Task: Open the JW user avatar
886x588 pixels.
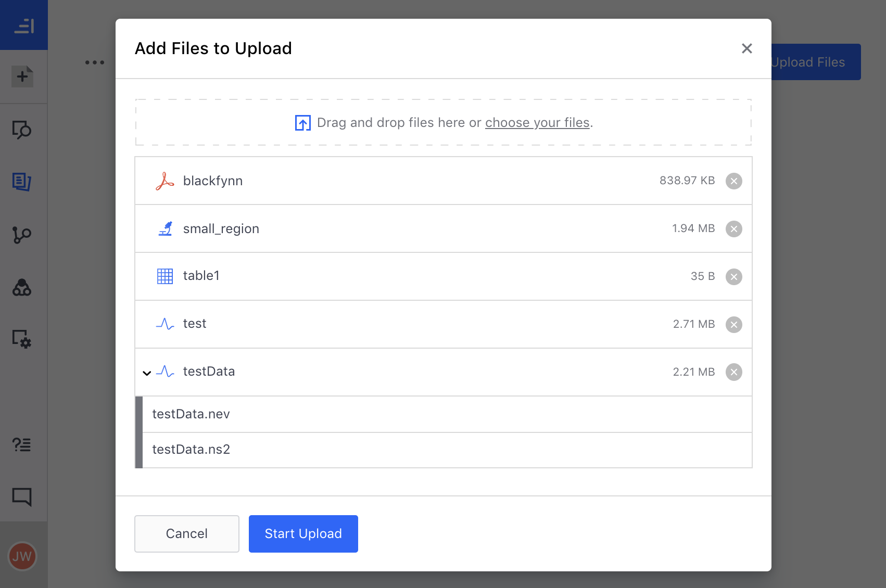Action: coord(22,556)
